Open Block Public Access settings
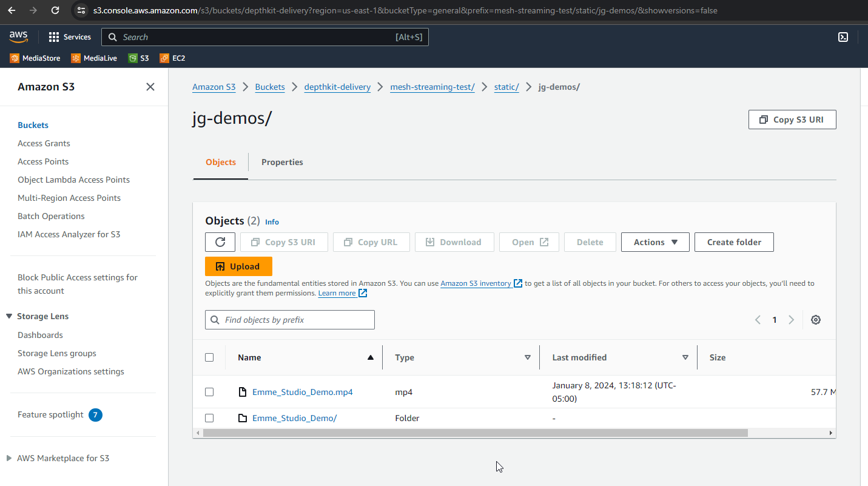The image size is (868, 486). (x=78, y=284)
